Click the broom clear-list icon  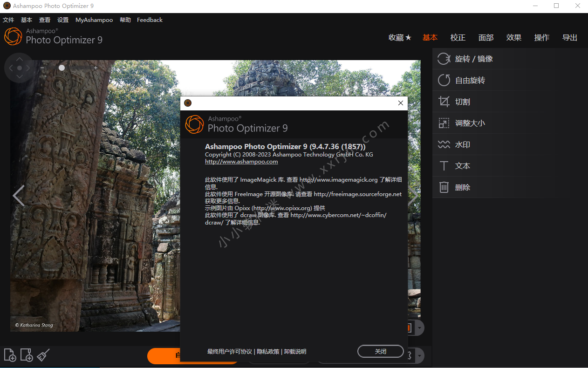coord(43,355)
